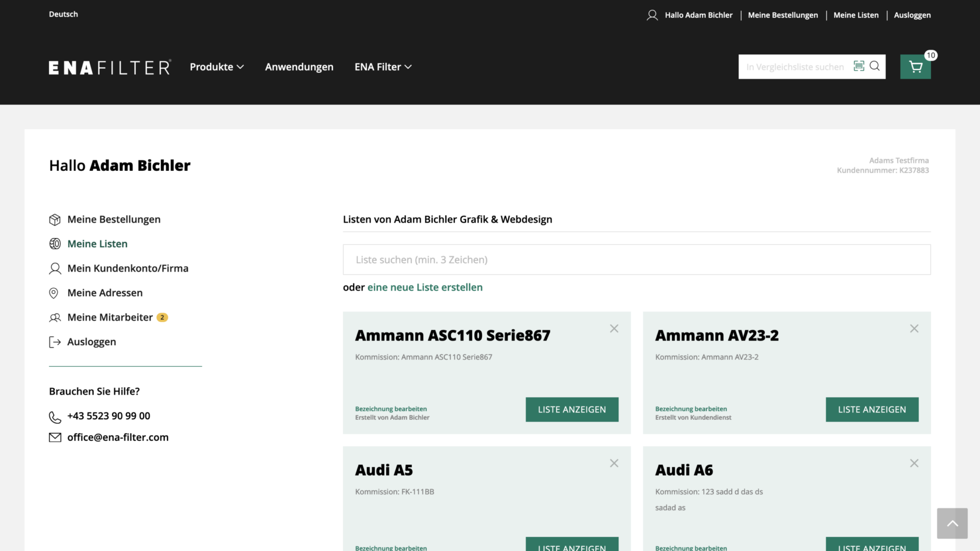Click the magnifier to search Vergleichsliste
Image resolution: width=980 pixels, height=551 pixels.
[875, 66]
